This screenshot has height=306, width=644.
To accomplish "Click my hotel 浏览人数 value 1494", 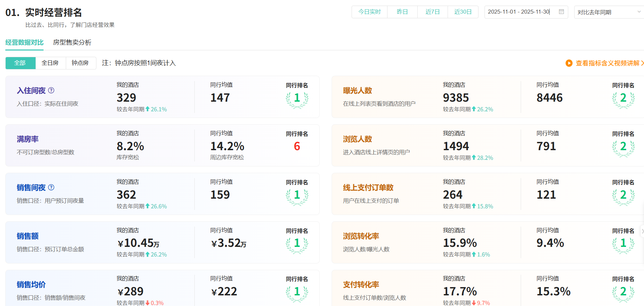I will click(456, 146).
